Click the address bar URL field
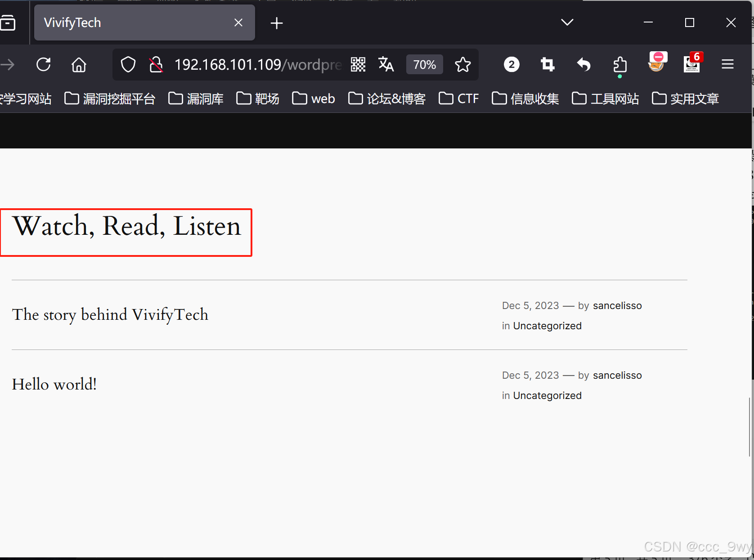754x560 pixels. (256, 64)
